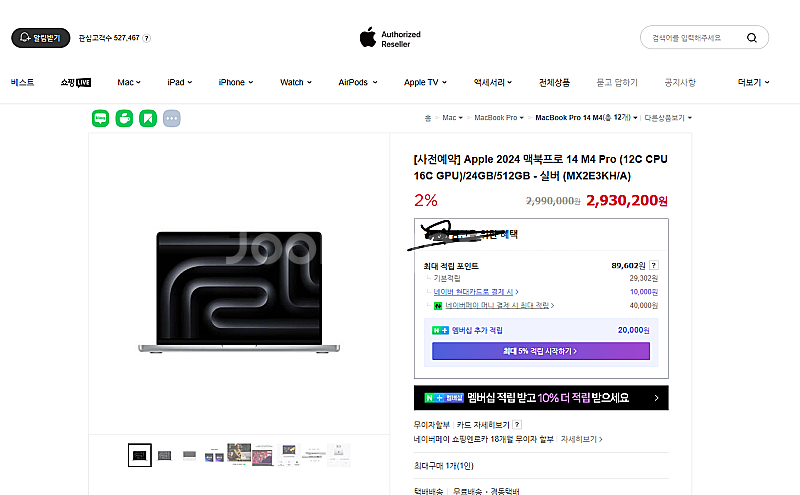Click the green talk chat icon

(101, 118)
